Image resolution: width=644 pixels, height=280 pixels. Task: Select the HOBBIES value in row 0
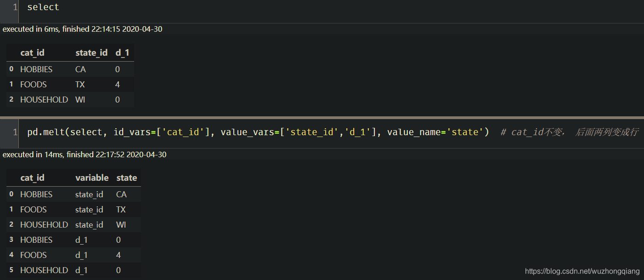(36, 69)
